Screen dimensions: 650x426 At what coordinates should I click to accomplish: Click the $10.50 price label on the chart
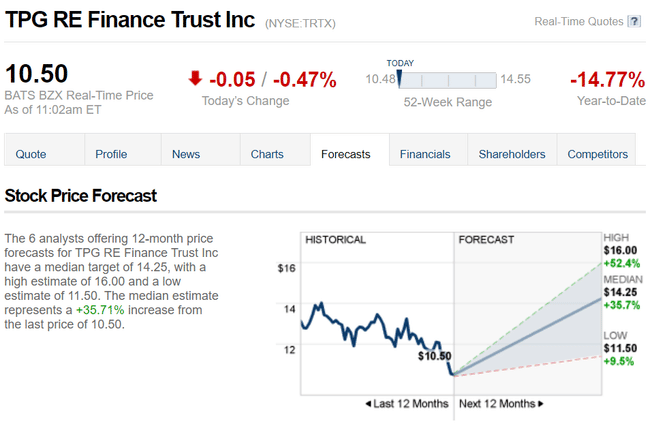pyautogui.click(x=435, y=355)
